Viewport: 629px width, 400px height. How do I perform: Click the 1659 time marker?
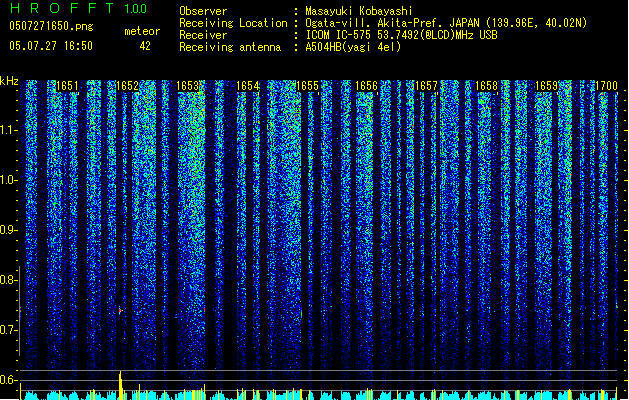546,86
